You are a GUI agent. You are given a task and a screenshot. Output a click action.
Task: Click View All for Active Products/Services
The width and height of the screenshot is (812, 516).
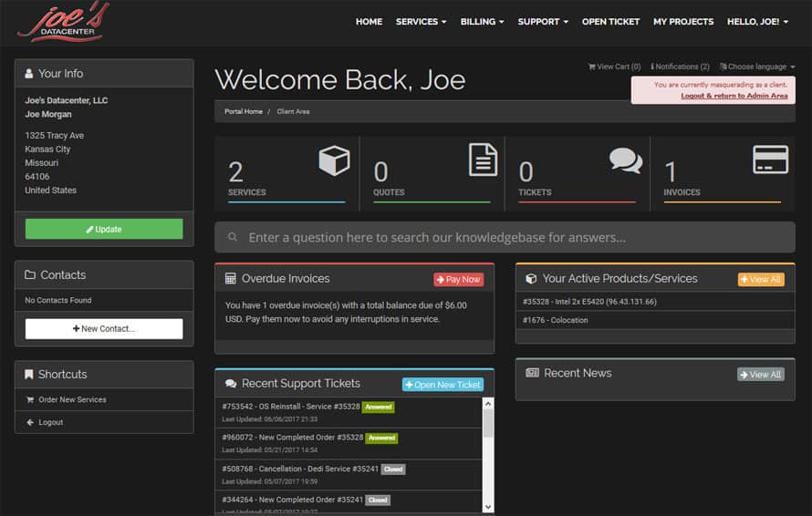click(x=761, y=280)
